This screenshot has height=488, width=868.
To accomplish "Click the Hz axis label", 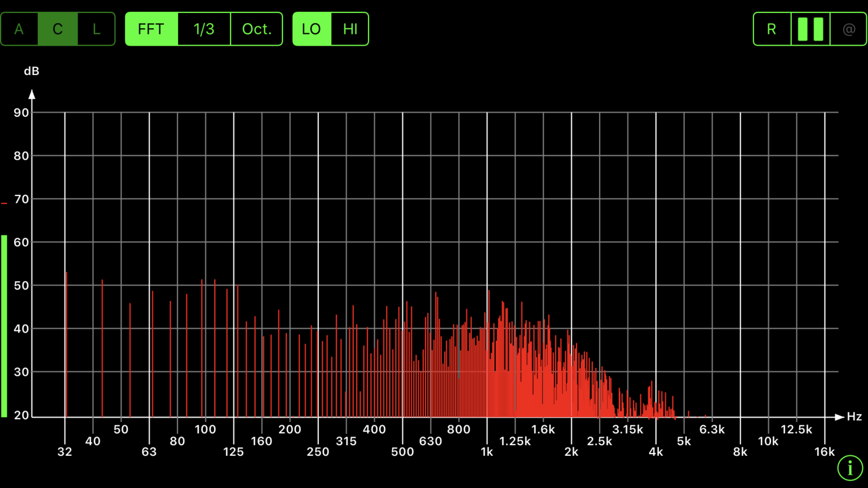I will coord(854,417).
